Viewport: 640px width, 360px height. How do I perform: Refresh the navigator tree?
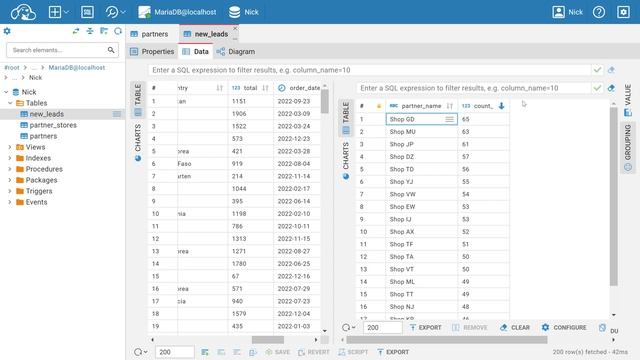tap(118, 31)
